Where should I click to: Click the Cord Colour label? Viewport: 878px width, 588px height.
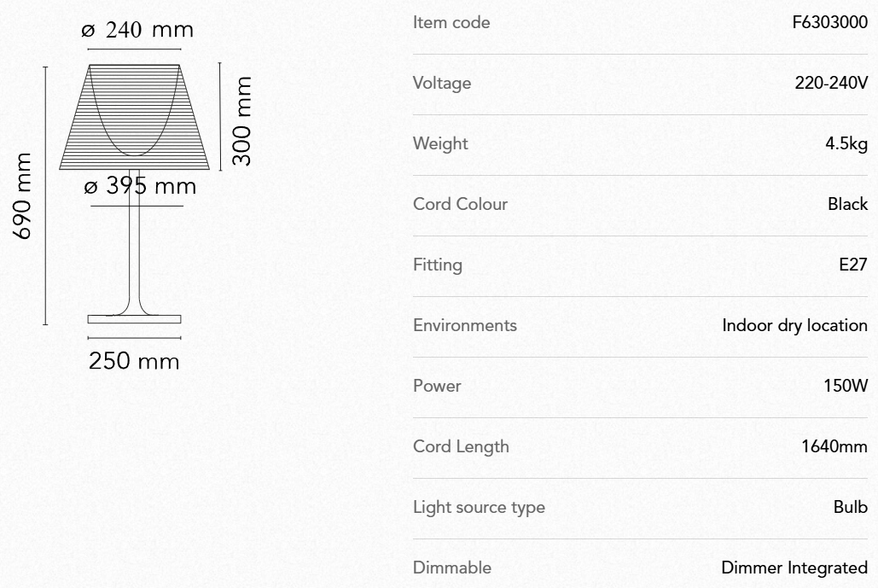click(x=460, y=205)
